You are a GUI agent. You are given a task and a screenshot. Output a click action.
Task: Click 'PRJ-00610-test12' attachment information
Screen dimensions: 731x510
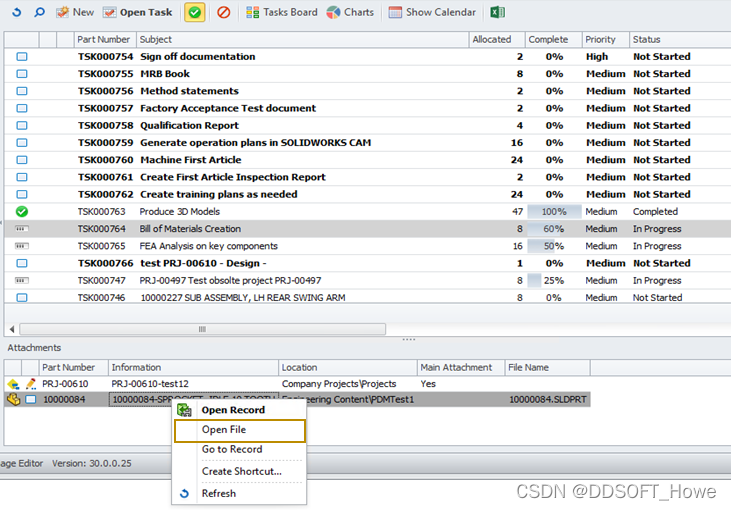click(150, 384)
